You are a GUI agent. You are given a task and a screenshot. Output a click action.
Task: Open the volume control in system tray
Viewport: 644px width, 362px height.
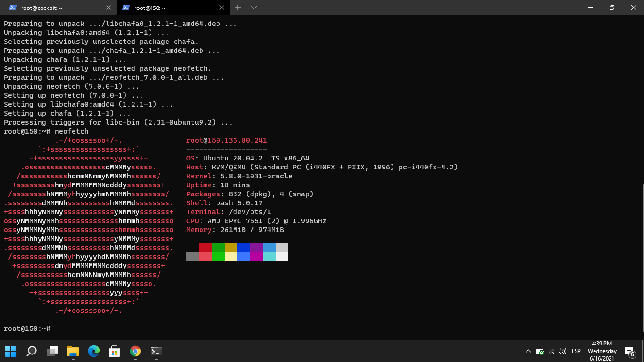[x=562, y=351]
